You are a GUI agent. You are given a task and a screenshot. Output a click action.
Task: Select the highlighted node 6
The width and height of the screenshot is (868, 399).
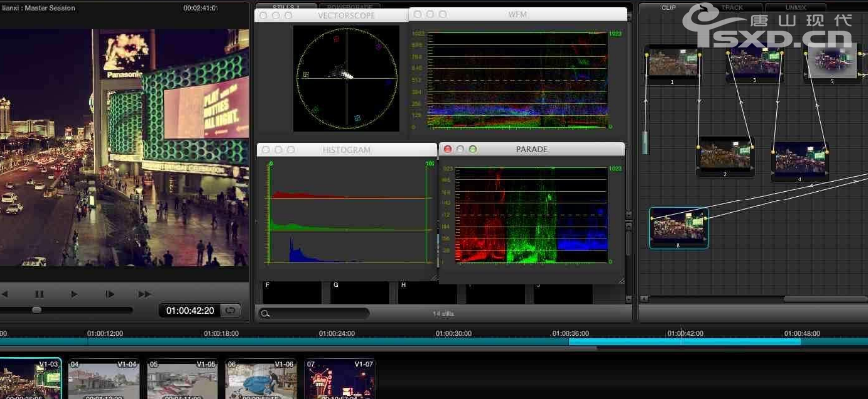(678, 228)
